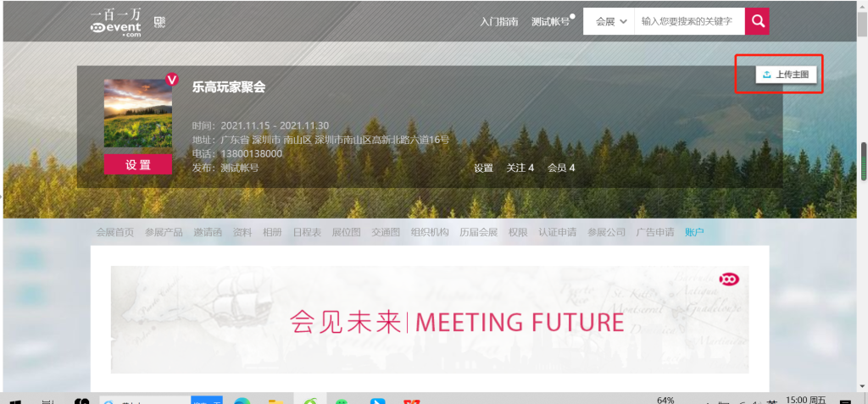
Task: Select the 账户 tab
Action: coord(694,232)
